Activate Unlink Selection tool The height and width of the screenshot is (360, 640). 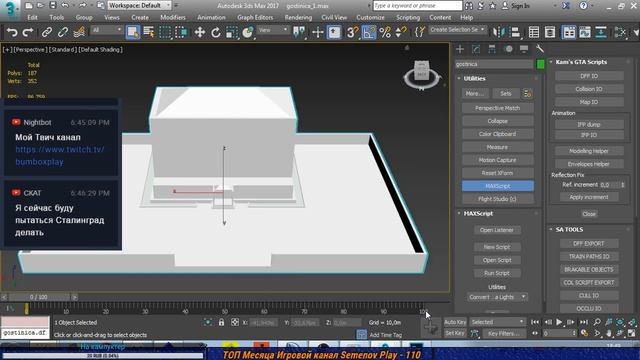62,32
